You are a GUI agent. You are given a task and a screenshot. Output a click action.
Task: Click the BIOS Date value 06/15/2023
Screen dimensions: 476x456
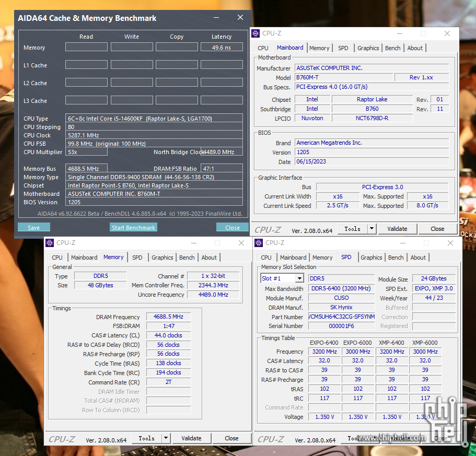[x=371, y=161]
